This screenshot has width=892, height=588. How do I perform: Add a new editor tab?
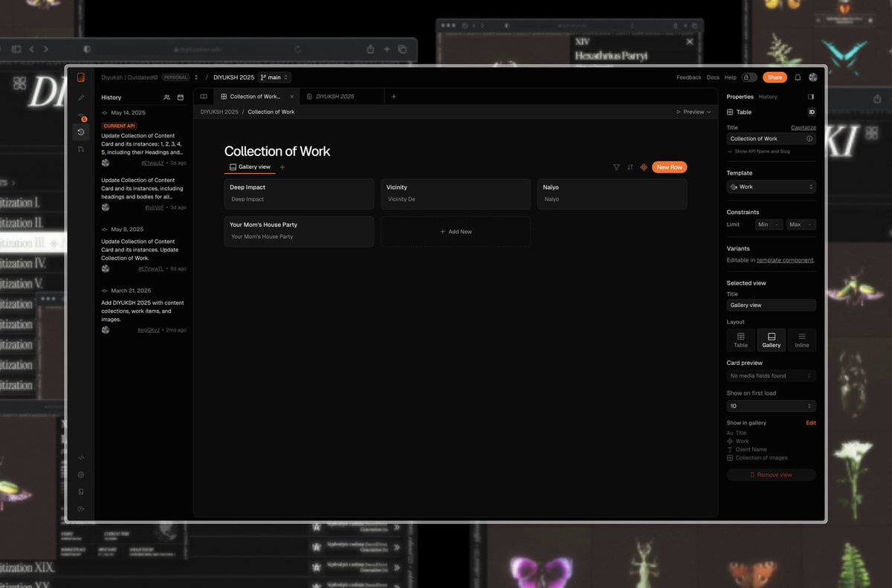click(x=394, y=97)
